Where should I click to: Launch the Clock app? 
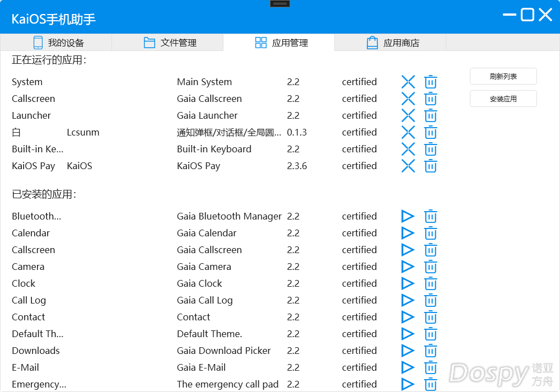point(408,283)
